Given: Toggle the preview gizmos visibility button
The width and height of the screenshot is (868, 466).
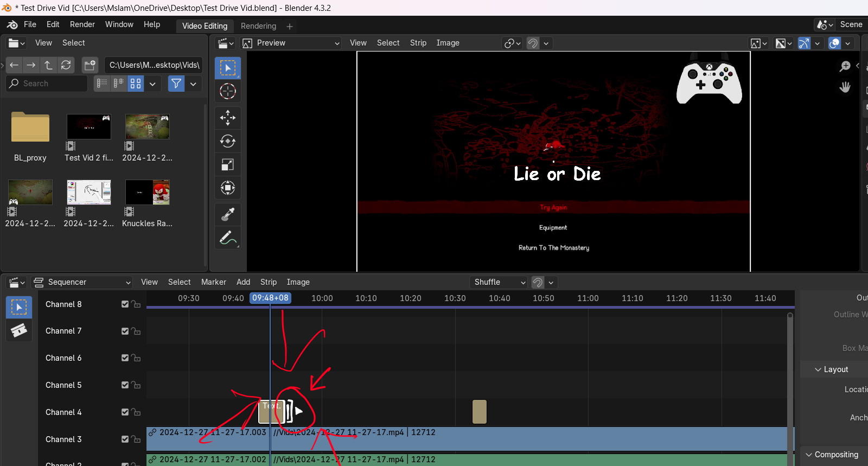Looking at the screenshot, I should tap(804, 43).
